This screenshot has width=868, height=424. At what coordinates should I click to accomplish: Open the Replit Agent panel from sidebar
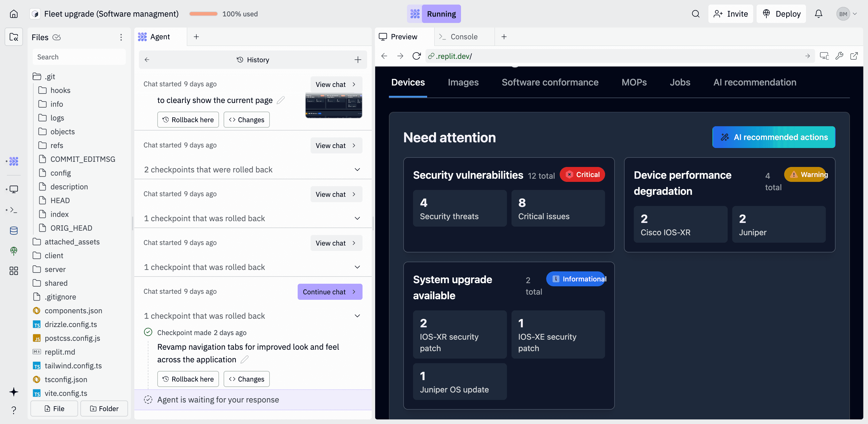click(13, 161)
